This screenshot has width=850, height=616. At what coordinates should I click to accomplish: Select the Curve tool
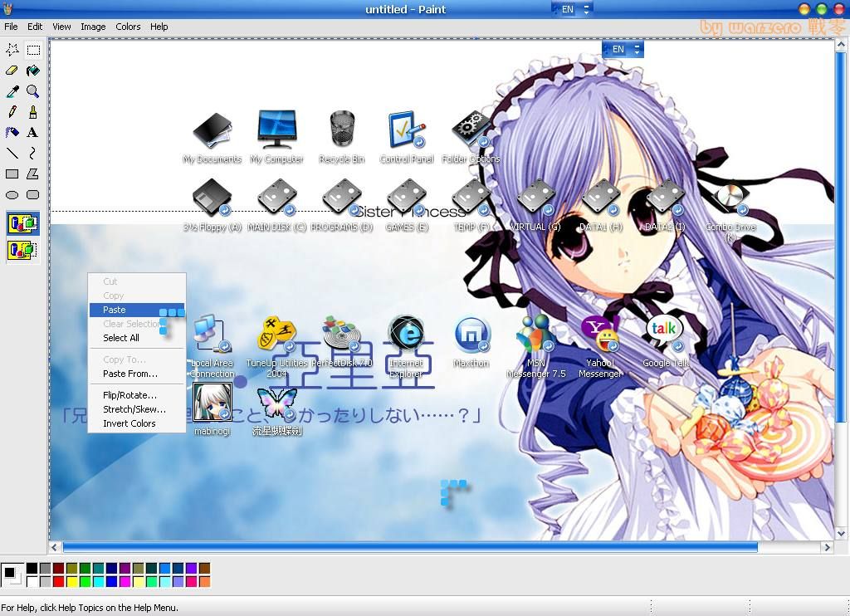tap(33, 153)
